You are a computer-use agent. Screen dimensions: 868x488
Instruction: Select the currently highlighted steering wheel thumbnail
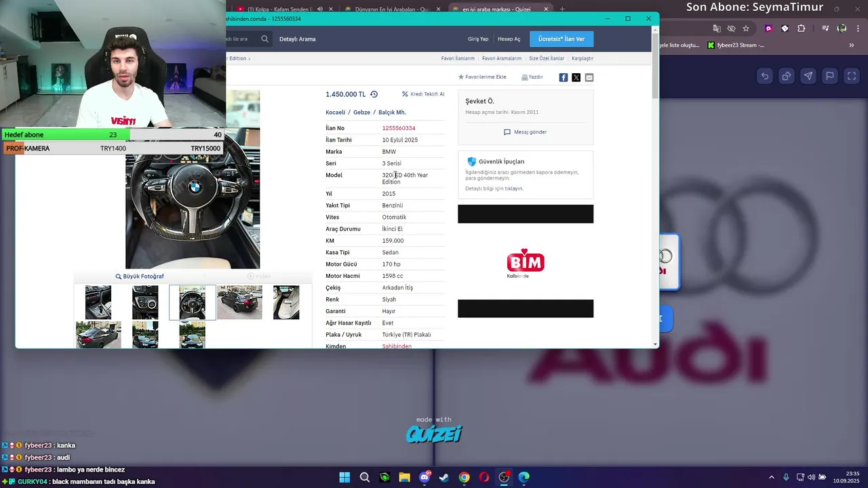(x=193, y=302)
